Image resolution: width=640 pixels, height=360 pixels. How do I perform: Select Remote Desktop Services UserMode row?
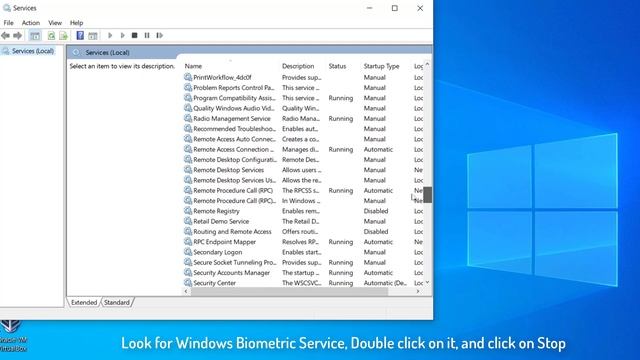tap(303, 180)
